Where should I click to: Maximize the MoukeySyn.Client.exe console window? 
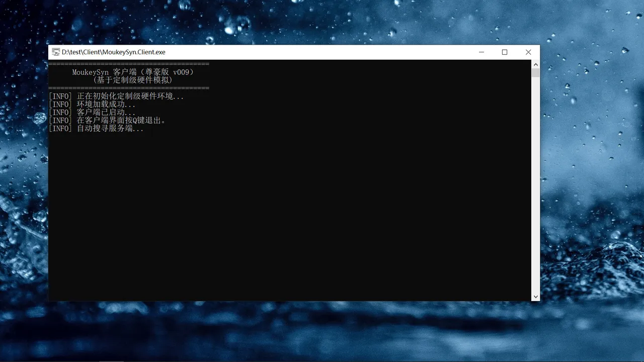point(505,52)
